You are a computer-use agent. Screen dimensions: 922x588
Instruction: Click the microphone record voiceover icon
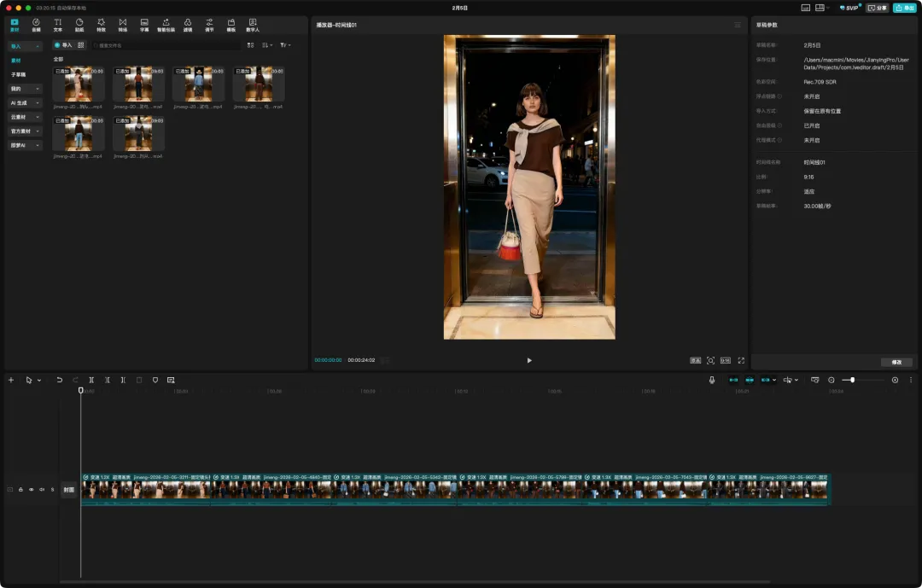pyautogui.click(x=712, y=380)
